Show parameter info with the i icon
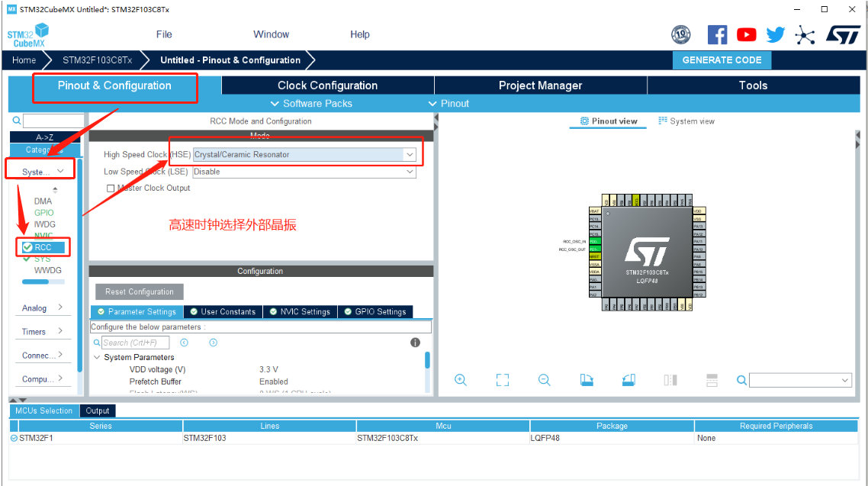The width and height of the screenshot is (868, 486). tap(415, 343)
